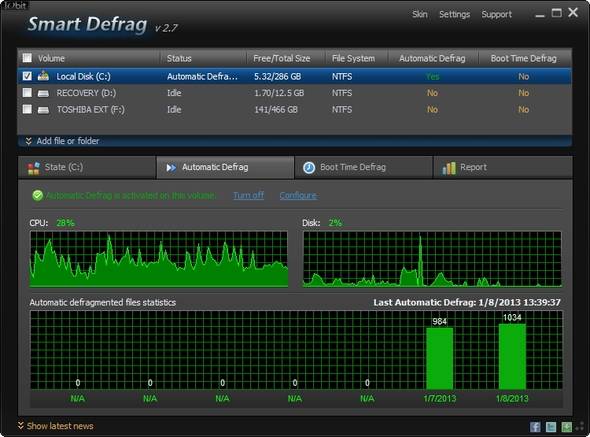Expand Show latest news panel
The width and height of the screenshot is (590, 437).
(56, 426)
